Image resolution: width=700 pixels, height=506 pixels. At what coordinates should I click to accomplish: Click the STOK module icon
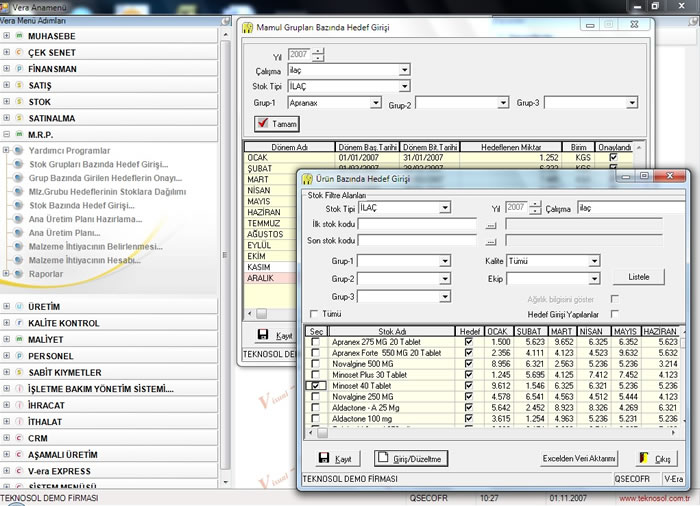pyautogui.click(x=19, y=101)
